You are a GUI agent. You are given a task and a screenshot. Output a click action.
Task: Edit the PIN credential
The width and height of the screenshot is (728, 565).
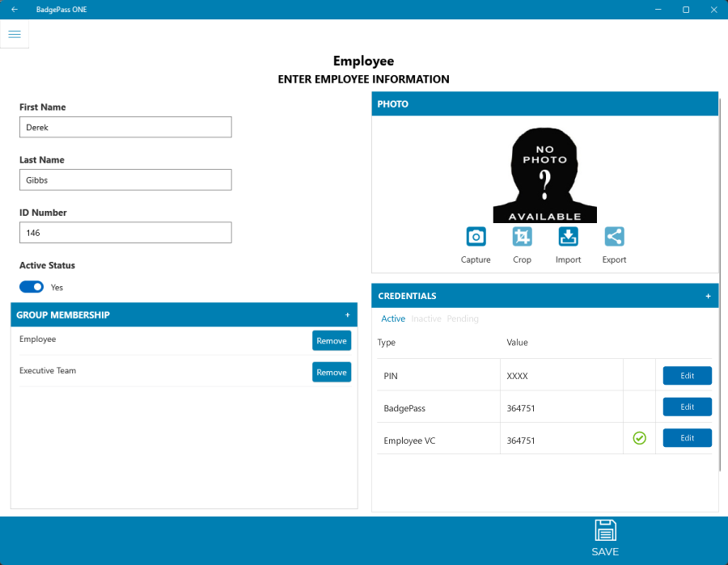coord(687,376)
